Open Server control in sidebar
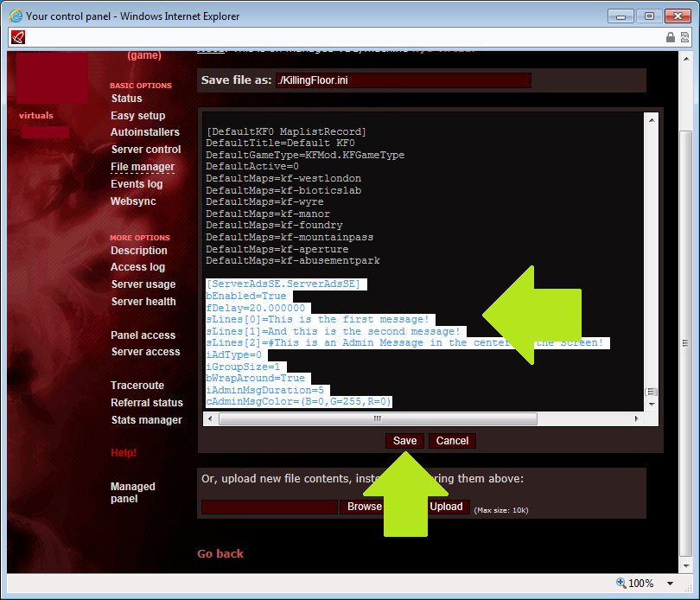The image size is (700, 600). click(x=146, y=150)
